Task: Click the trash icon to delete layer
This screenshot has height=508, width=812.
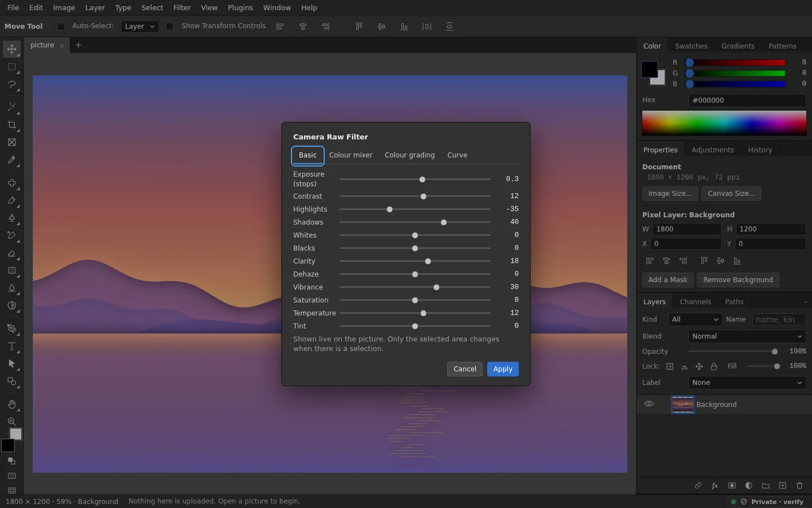Action: point(800,485)
